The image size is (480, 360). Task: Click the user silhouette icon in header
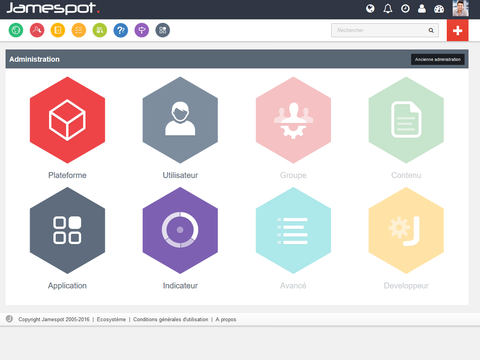click(x=422, y=8)
